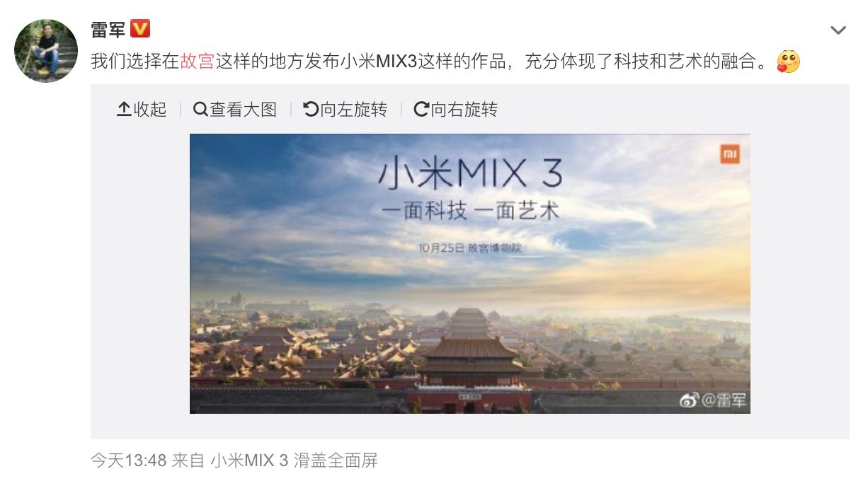Click the heart-face emoji ending the post
This screenshot has height=481, width=868.
point(788,62)
